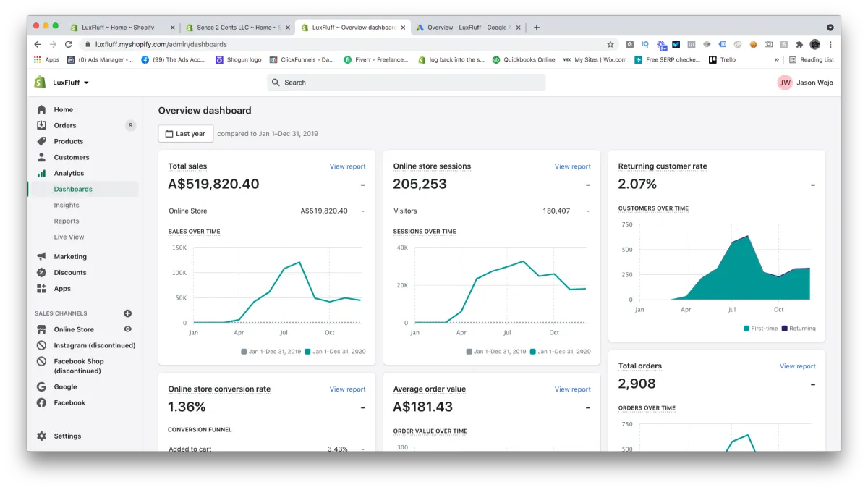
Task: Click the browser forward arrow
Action: 53,44
